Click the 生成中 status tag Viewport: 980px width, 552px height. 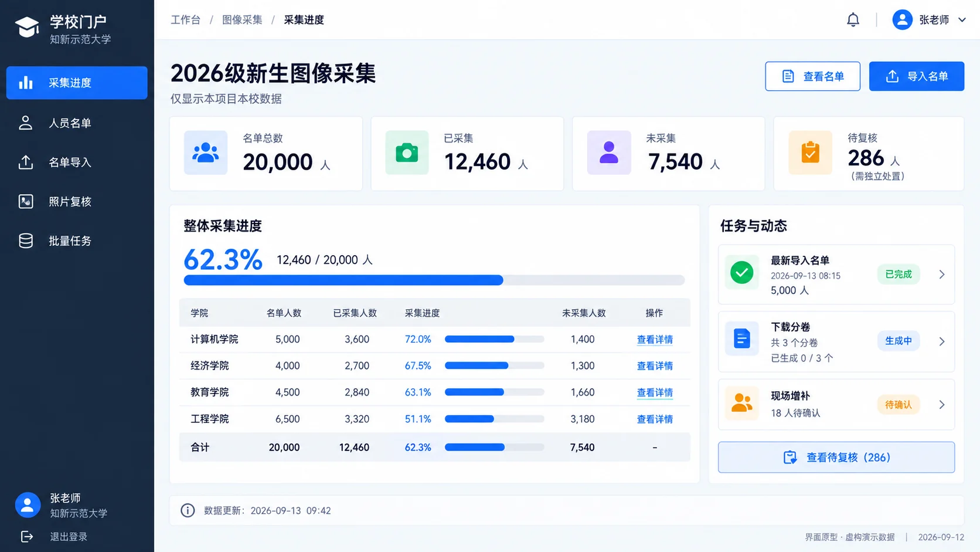coord(899,341)
